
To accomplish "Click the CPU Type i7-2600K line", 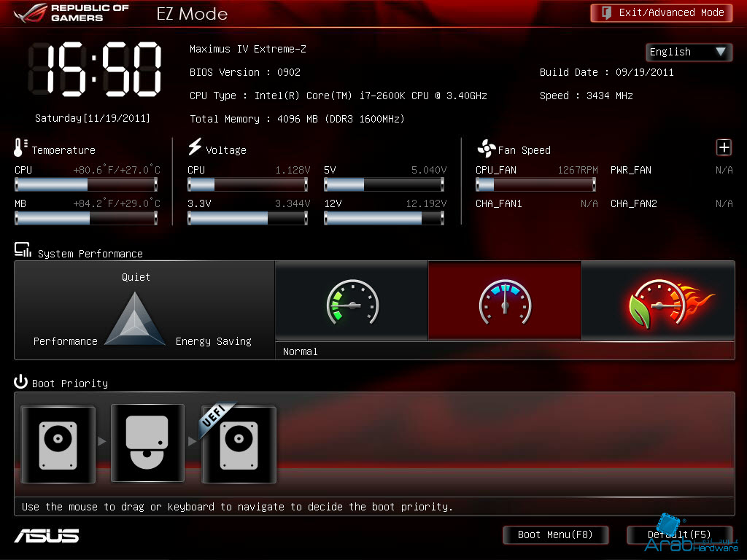I will click(x=338, y=96).
